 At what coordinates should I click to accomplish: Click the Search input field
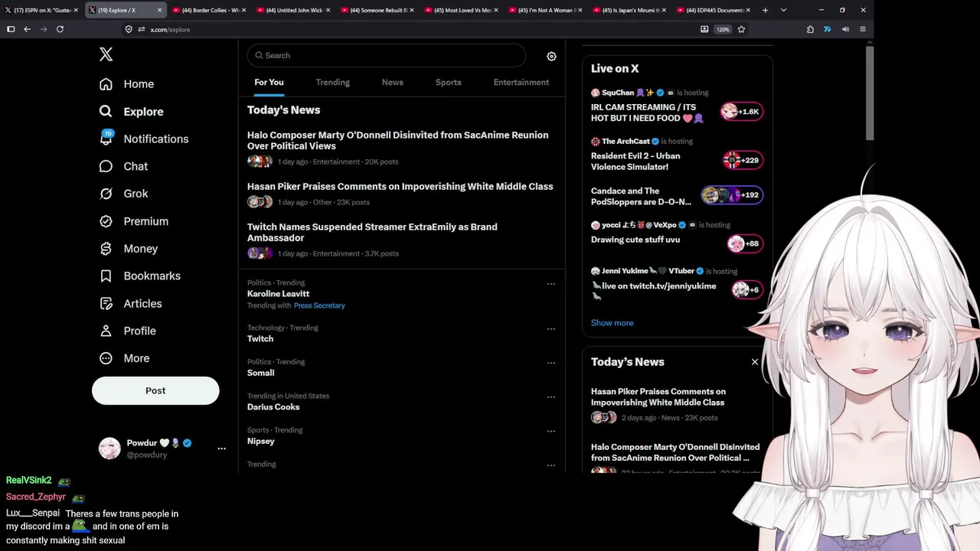point(387,56)
